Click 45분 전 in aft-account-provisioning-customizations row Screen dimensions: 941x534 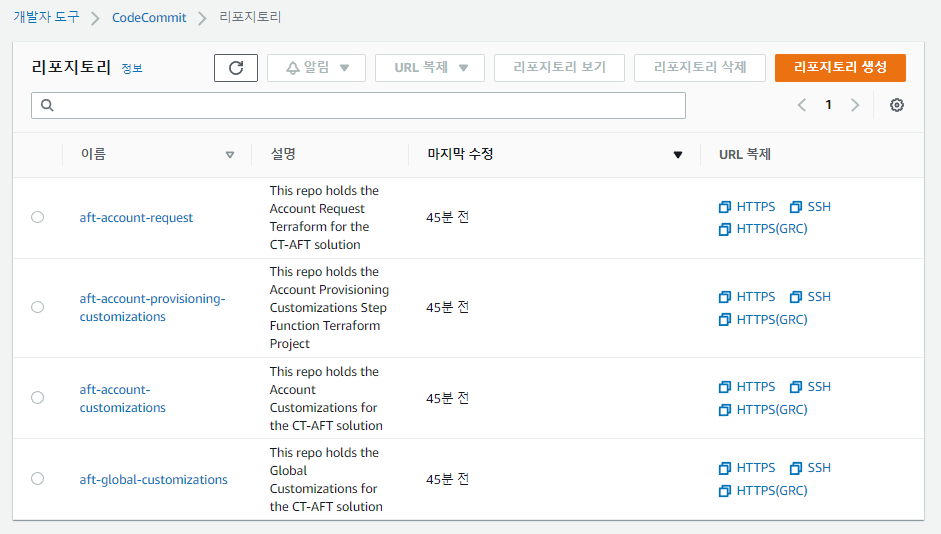pos(448,307)
